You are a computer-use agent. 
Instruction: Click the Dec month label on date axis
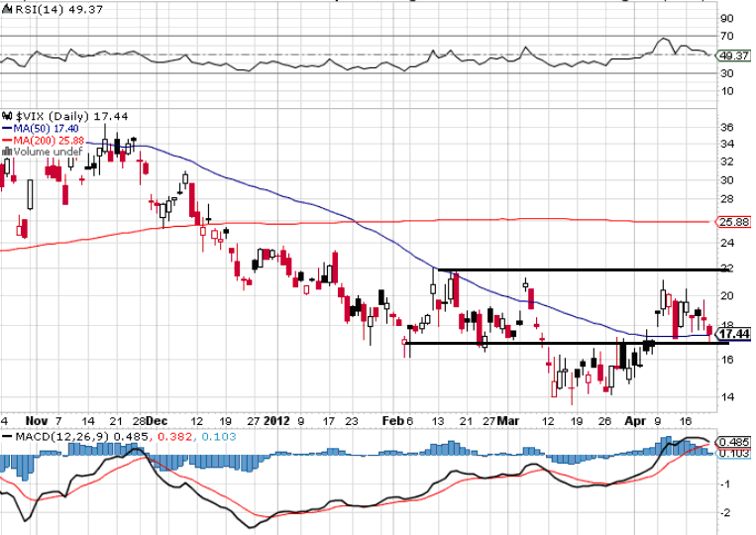pyautogui.click(x=157, y=421)
